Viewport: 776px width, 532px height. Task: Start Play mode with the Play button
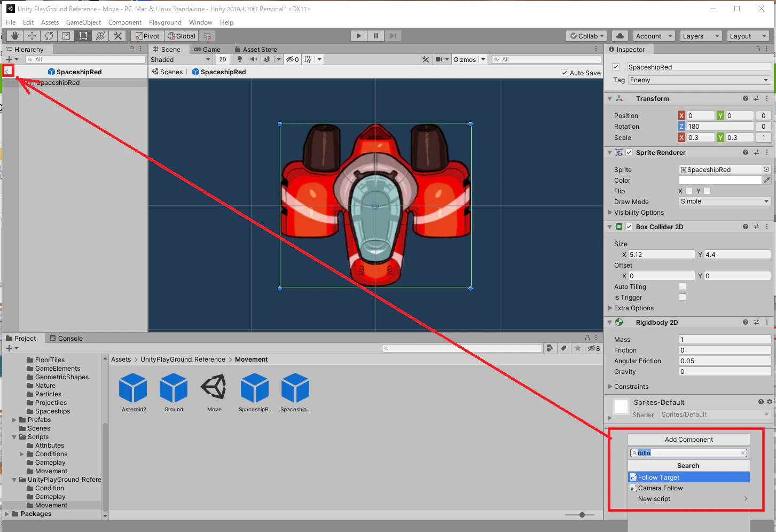359,36
